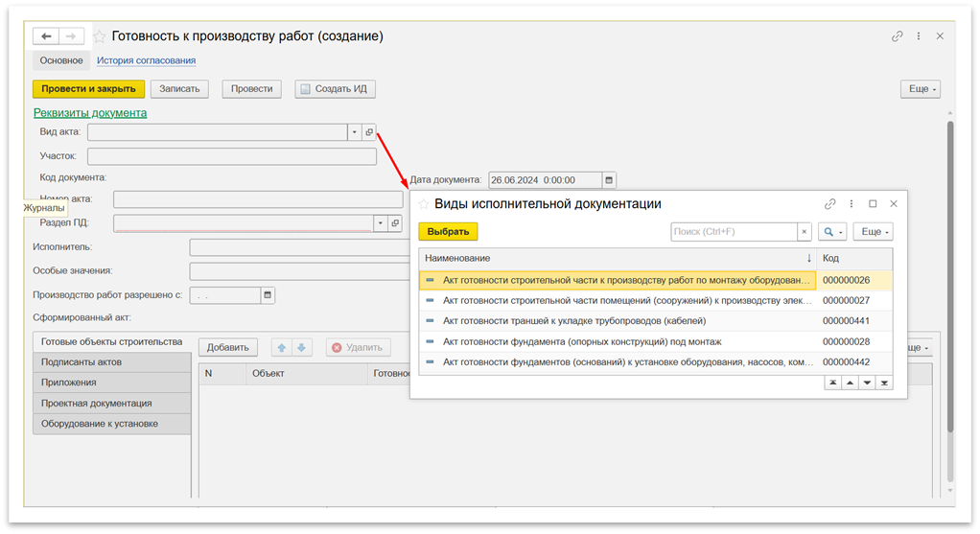980x534 pixels.
Task: Expand the Раздел ПД dropdown
Action: [381, 223]
